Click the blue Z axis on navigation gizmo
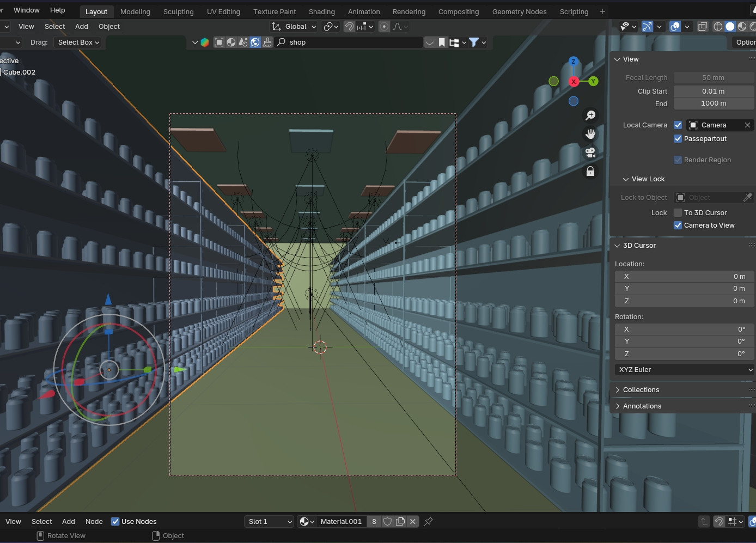Viewport: 756px width, 543px height. 573,61
